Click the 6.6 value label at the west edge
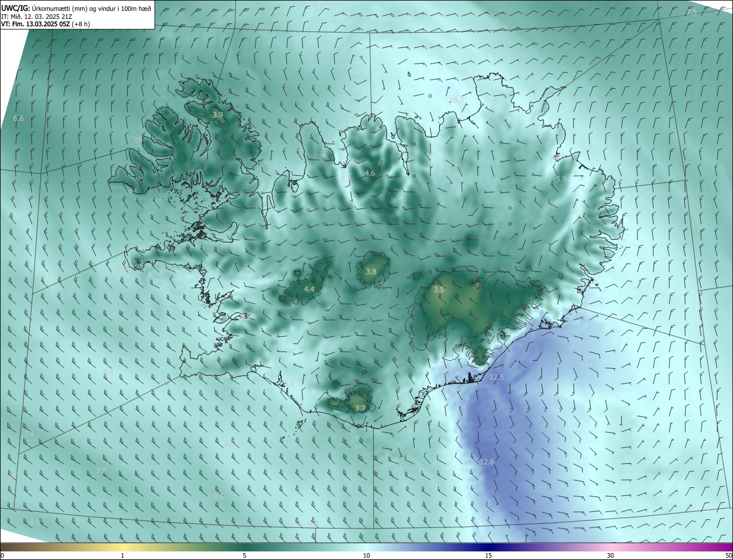Viewport: 733px width, 560px height. [18, 119]
